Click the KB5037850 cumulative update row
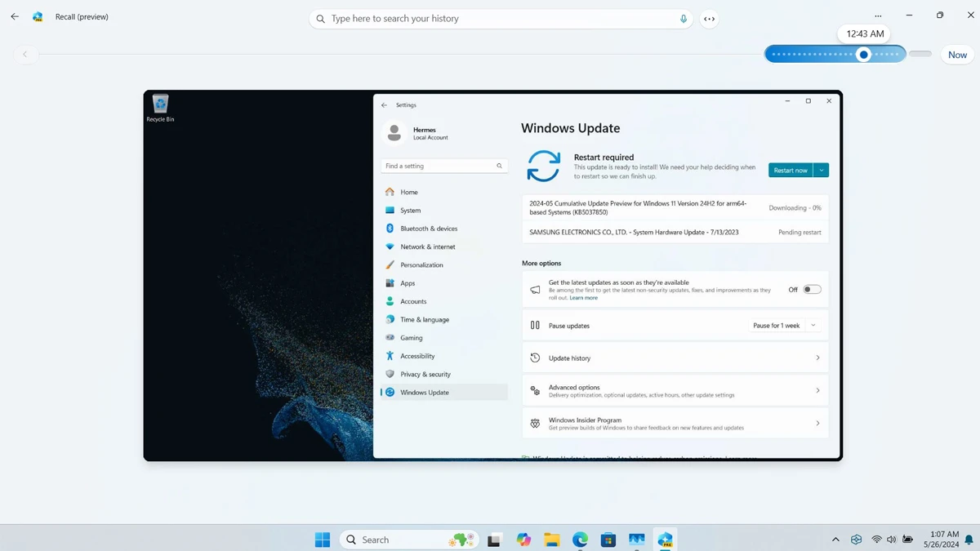The image size is (980, 551). pos(675,208)
